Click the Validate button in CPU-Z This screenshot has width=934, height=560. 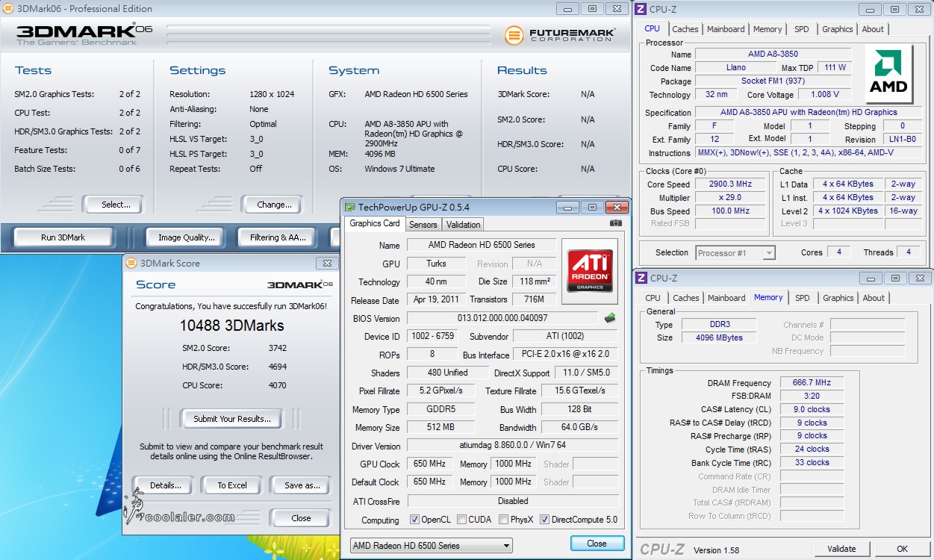pyautogui.click(x=841, y=549)
